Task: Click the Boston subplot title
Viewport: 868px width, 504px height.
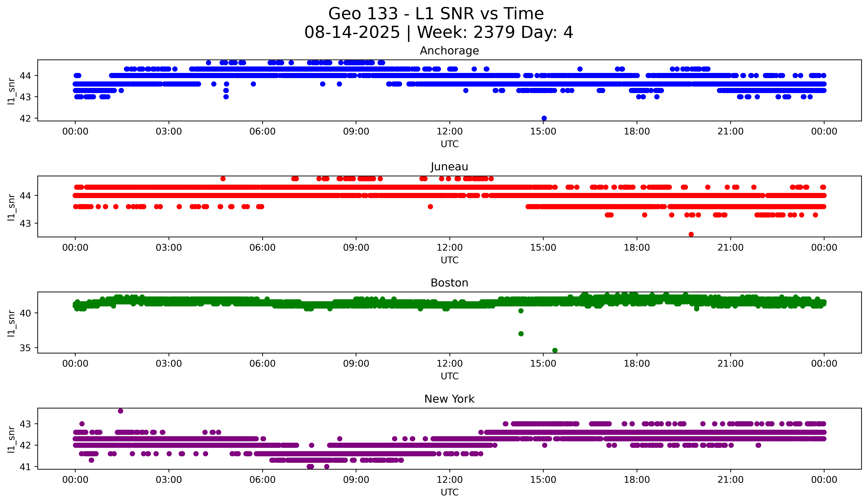Action: 449,283
